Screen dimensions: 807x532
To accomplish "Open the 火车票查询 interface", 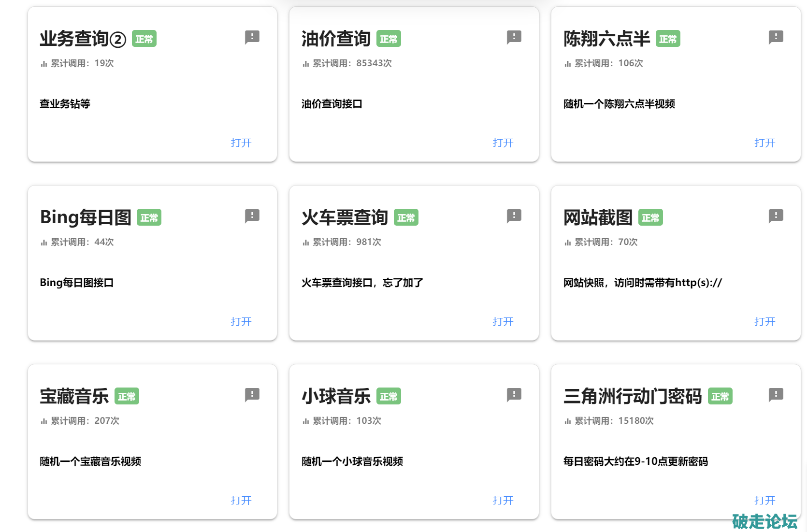I will 503,322.
